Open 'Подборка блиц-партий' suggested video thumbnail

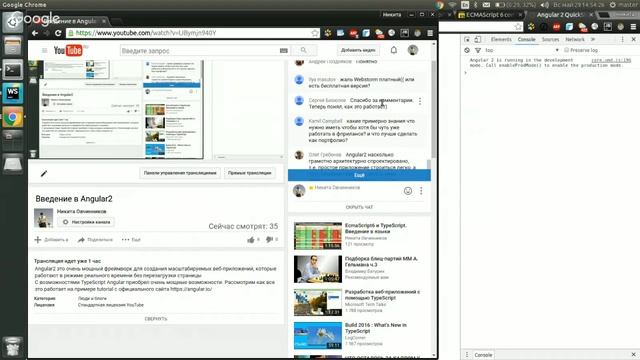318,269
